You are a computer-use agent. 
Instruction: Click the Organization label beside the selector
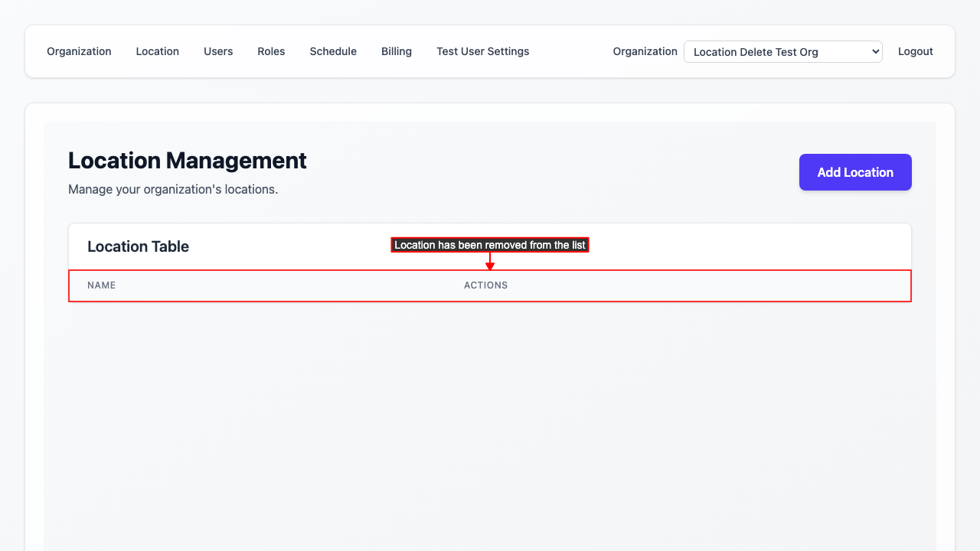click(645, 51)
